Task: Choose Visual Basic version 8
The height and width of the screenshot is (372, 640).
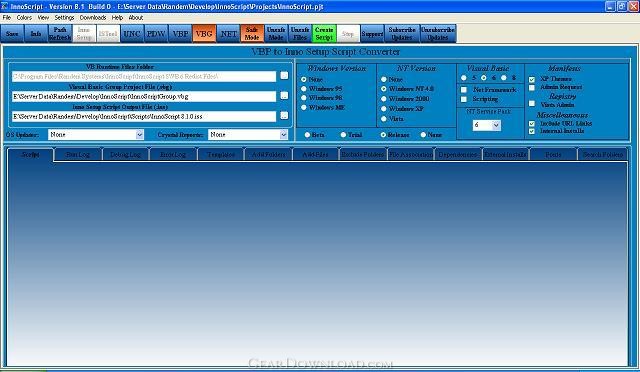Action: (504, 78)
